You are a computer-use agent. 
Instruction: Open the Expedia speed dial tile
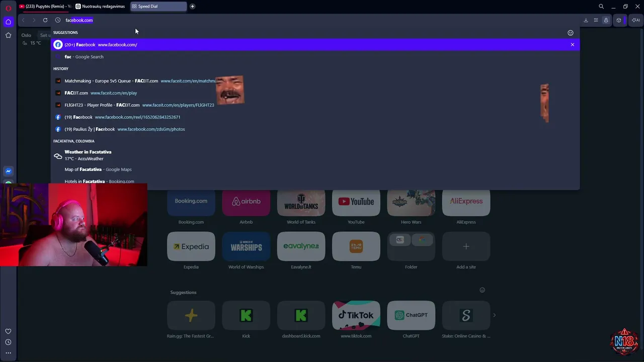pyautogui.click(x=191, y=246)
